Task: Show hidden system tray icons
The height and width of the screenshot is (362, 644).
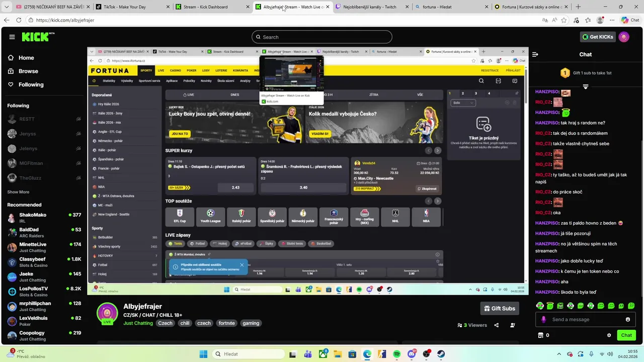Action: 559,354
